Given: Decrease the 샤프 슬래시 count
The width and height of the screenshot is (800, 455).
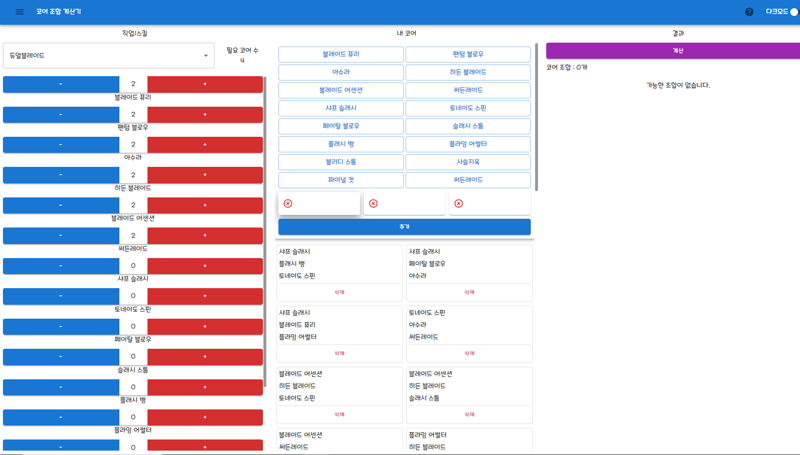Looking at the screenshot, I should click(x=61, y=266).
